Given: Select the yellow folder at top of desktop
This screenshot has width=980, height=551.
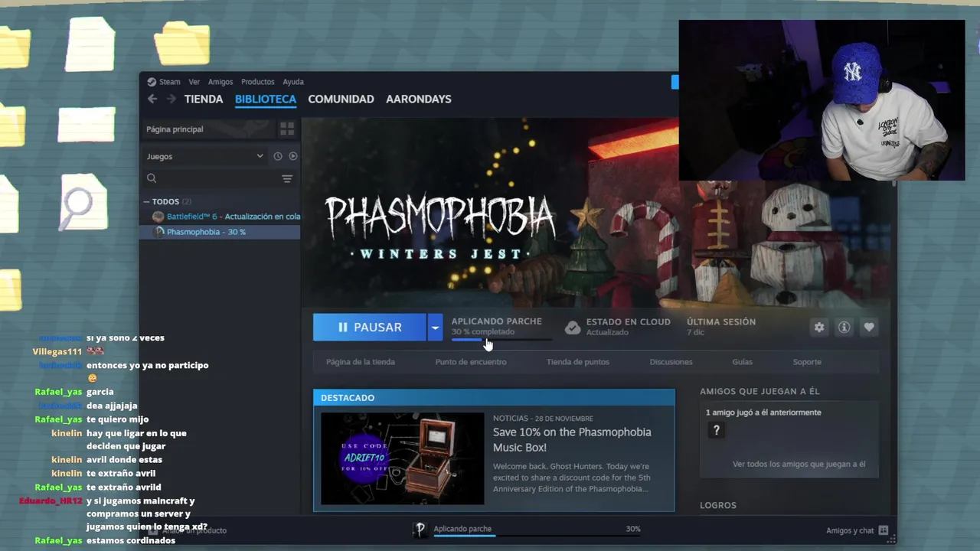Looking at the screenshot, I should tap(182, 43).
